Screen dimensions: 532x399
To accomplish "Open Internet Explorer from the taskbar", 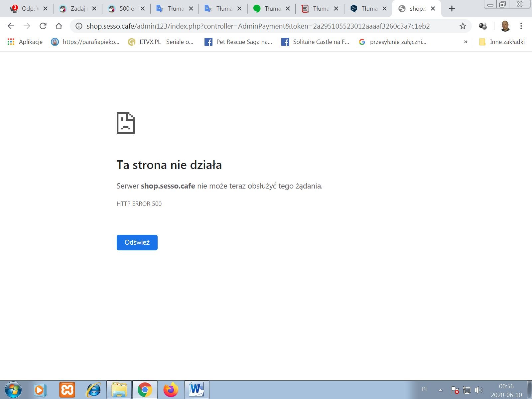I will pos(93,390).
